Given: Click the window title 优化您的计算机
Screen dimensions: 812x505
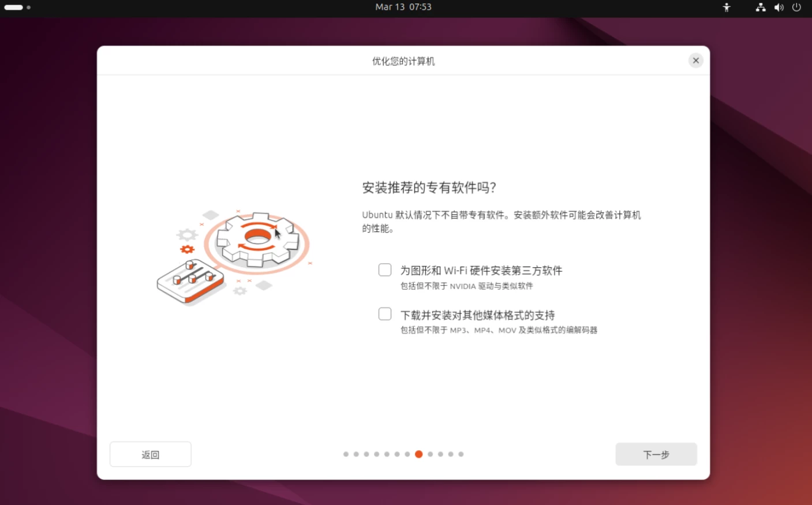Looking at the screenshot, I should (403, 61).
